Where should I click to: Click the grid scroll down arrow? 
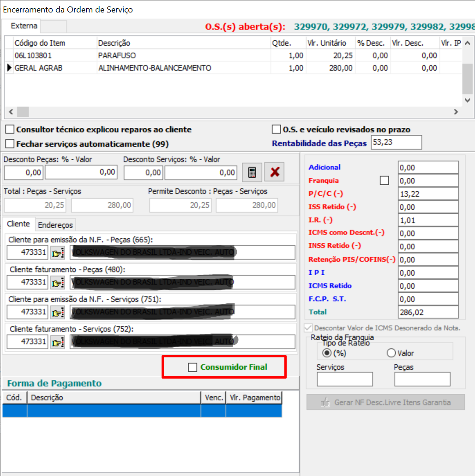[468, 100]
